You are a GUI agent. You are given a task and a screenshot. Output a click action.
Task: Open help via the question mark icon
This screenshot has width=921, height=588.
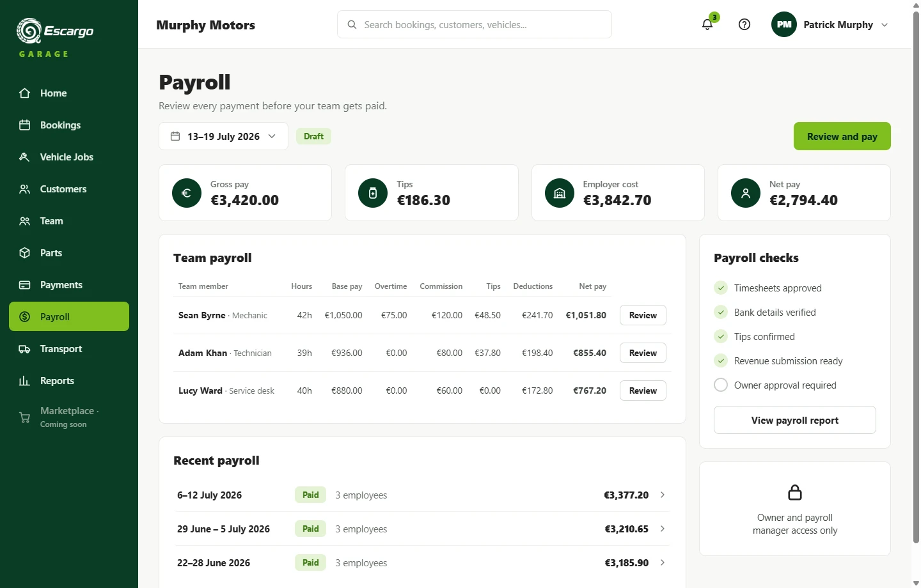(744, 24)
